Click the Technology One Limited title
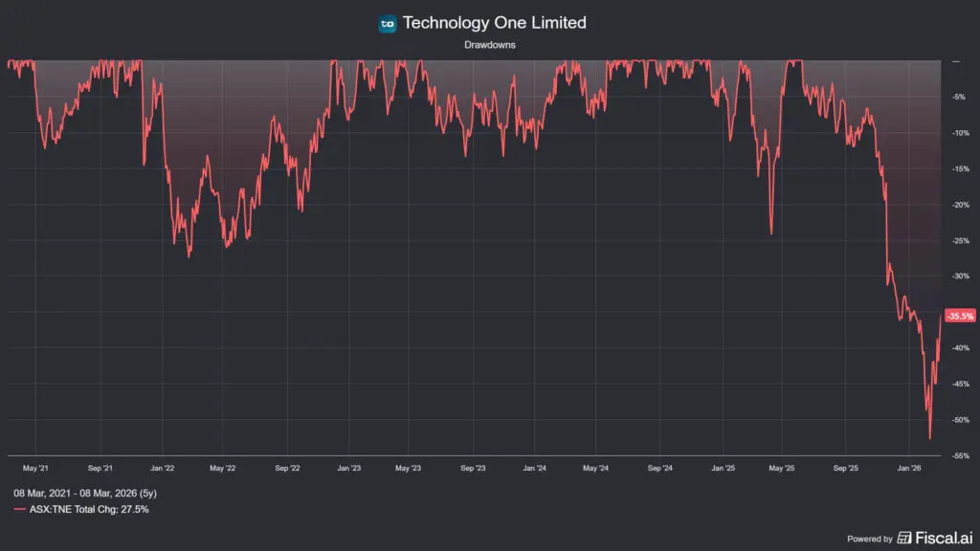 coord(494,23)
